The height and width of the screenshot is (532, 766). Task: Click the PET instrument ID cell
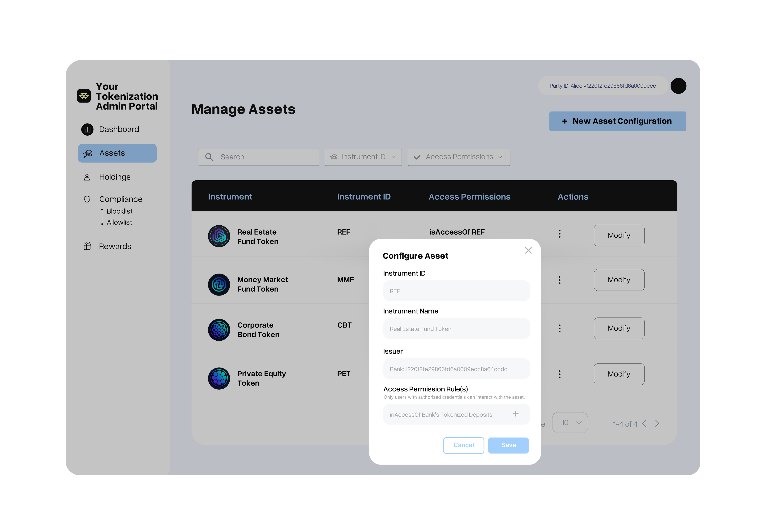click(x=343, y=374)
